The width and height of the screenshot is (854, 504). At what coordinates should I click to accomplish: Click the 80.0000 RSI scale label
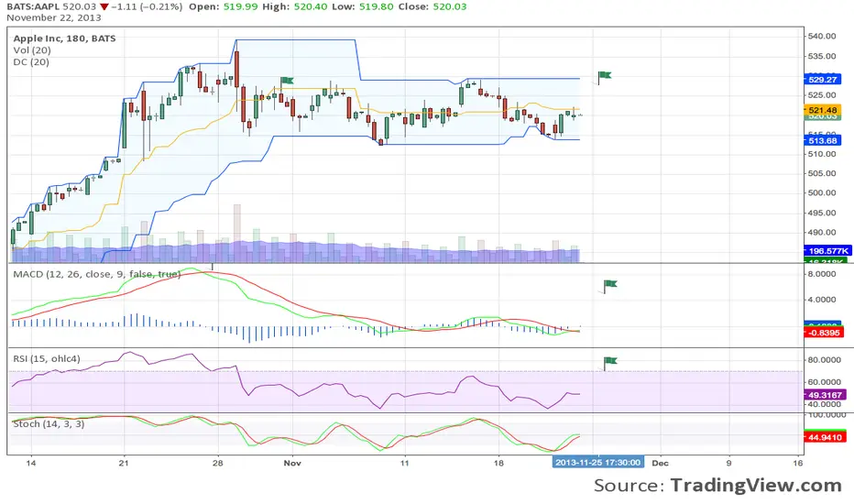pyautogui.click(x=825, y=360)
